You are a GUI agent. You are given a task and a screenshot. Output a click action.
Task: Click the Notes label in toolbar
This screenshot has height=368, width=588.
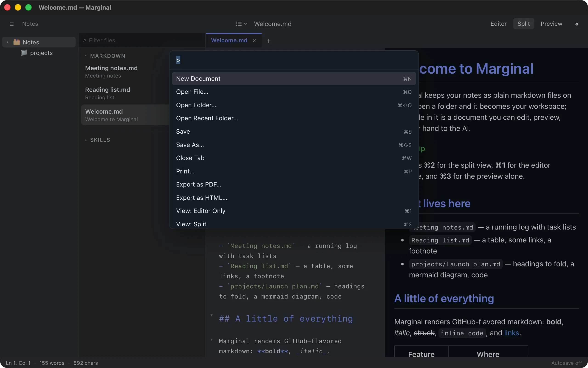pyautogui.click(x=30, y=24)
